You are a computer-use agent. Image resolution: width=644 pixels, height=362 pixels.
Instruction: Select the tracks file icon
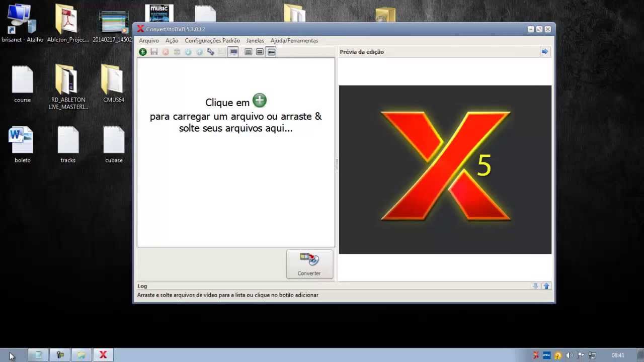pos(68,145)
